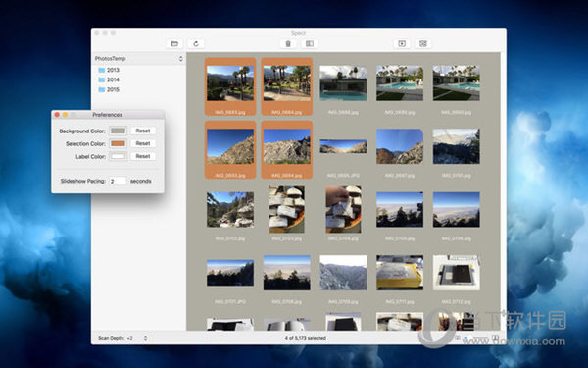Select the tray of cards thumbnail without hand
The height and width of the screenshot is (368, 588).
click(x=287, y=209)
